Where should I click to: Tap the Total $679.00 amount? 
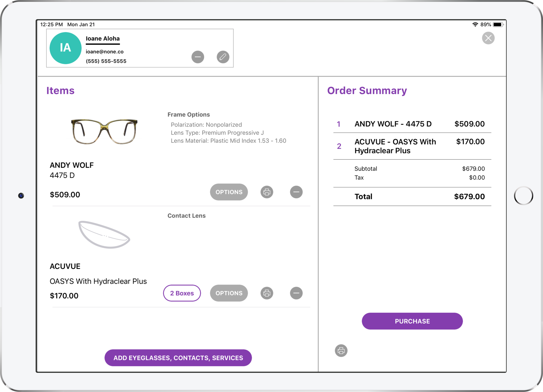469,197
